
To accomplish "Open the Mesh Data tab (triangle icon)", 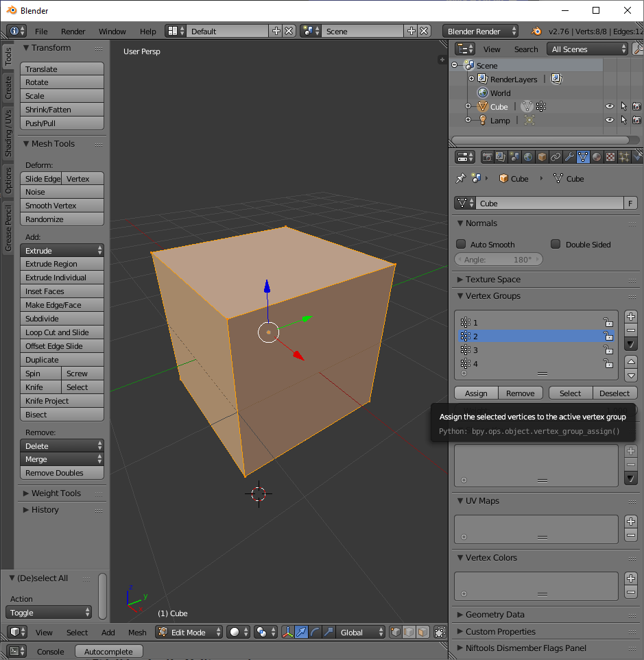I will pyautogui.click(x=583, y=158).
